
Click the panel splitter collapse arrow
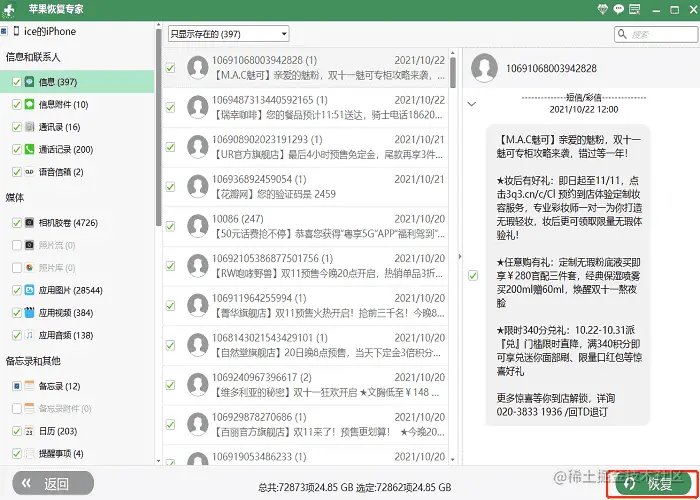click(460, 256)
